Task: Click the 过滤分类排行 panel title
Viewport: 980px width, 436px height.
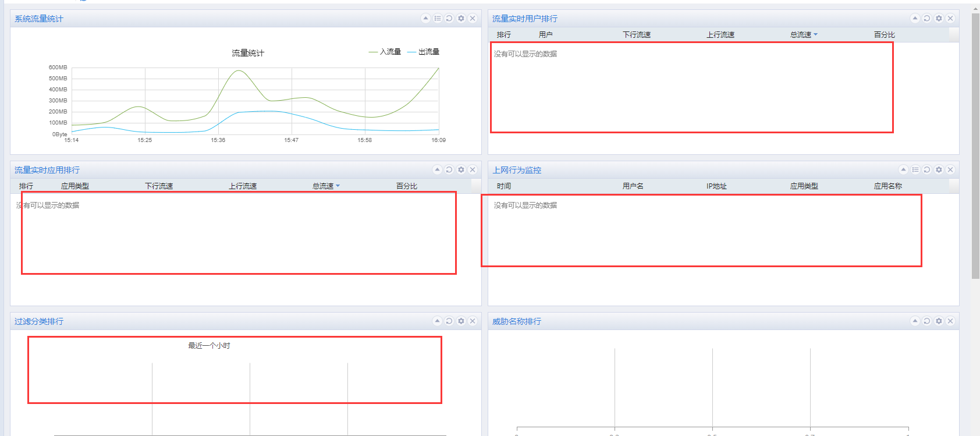Action: pos(39,321)
